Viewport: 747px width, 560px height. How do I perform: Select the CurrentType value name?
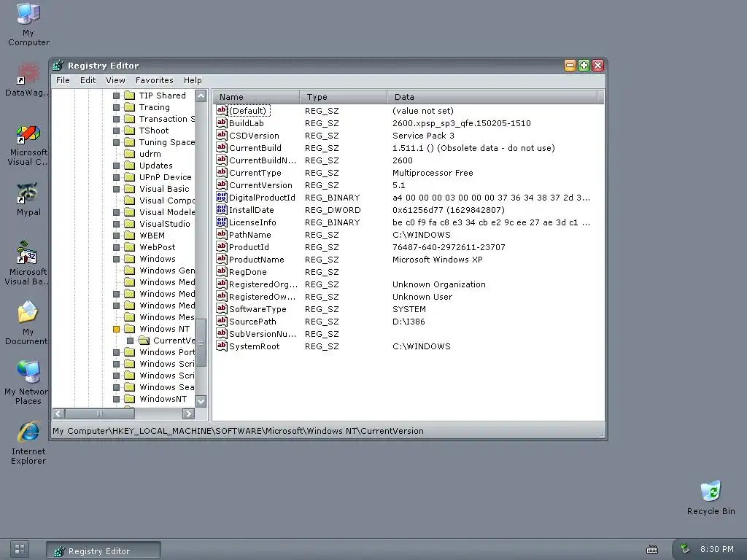[255, 172]
